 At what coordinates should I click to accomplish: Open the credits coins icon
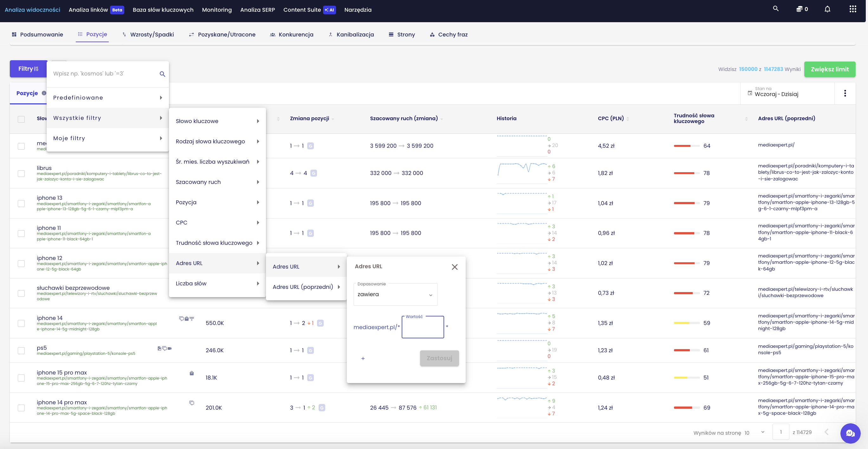[x=799, y=9]
